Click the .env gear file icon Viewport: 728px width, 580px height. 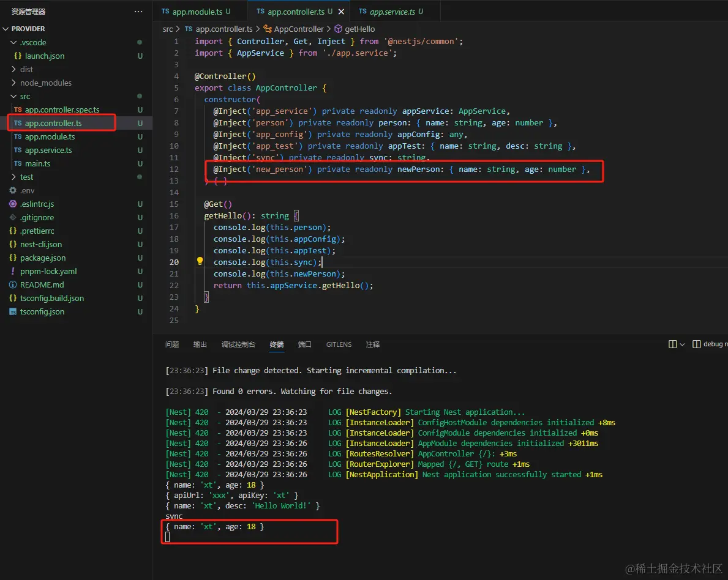tap(13, 190)
